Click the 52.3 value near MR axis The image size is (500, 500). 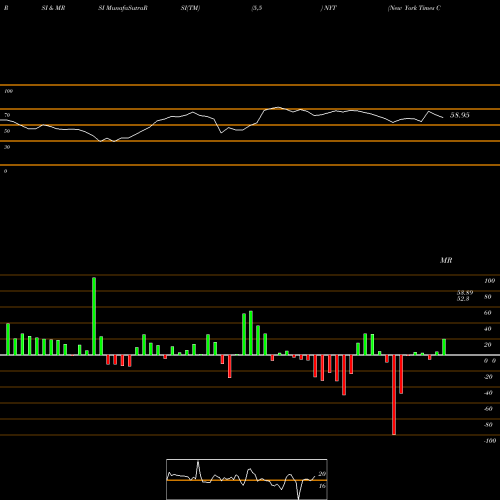point(463,299)
